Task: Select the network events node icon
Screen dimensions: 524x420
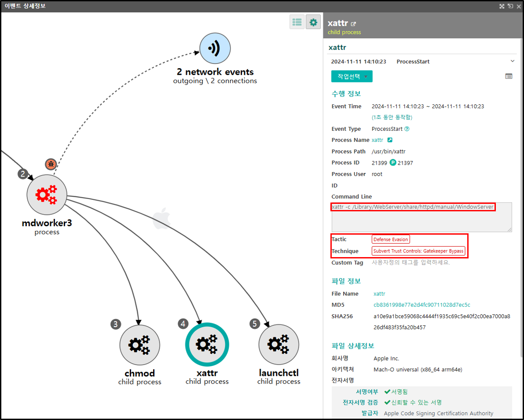Action: click(215, 48)
